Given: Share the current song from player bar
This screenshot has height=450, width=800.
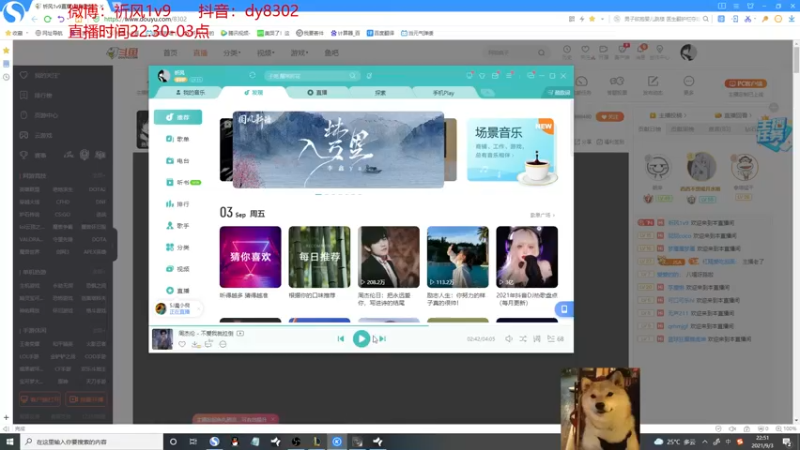Looking at the screenshot, I should (209, 344).
